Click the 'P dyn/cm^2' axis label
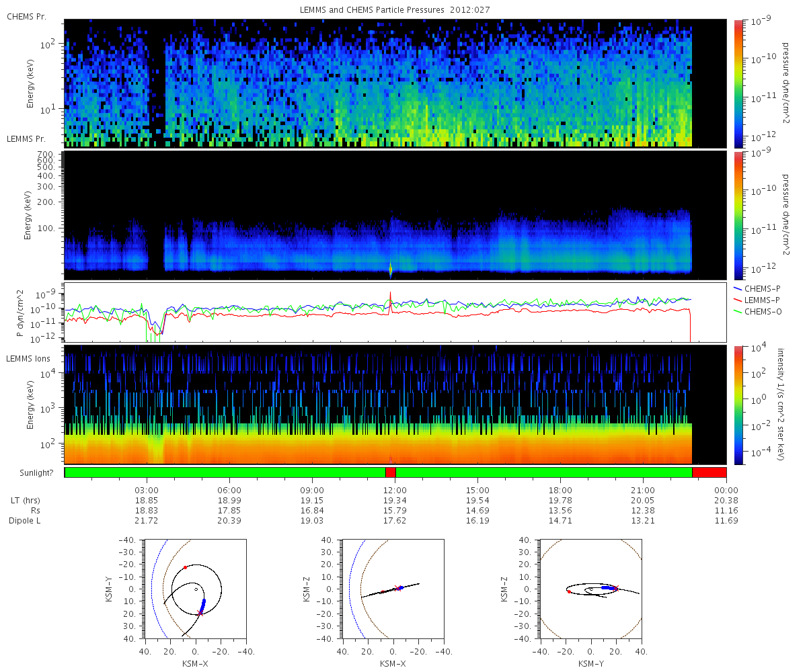Viewport: 807px width, 672px height. coord(20,312)
